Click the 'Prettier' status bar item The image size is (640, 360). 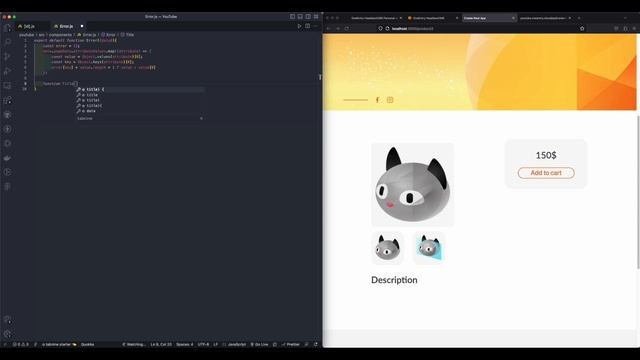[x=291, y=344]
